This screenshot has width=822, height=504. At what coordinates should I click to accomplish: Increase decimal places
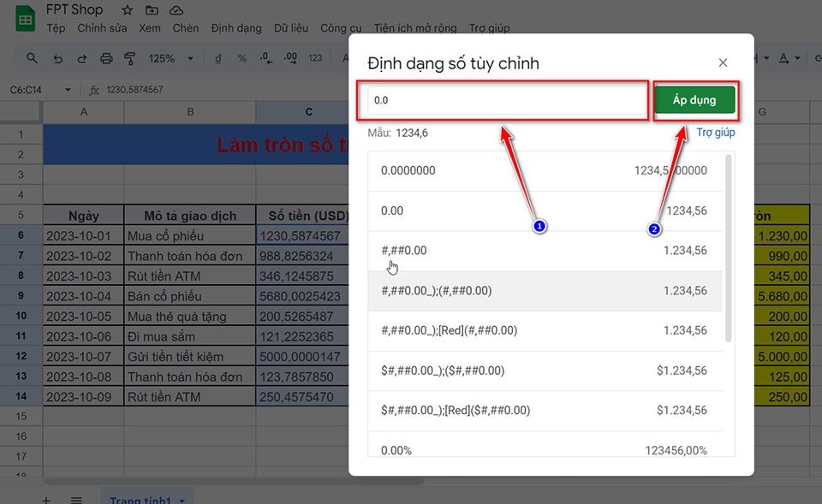tap(290, 58)
